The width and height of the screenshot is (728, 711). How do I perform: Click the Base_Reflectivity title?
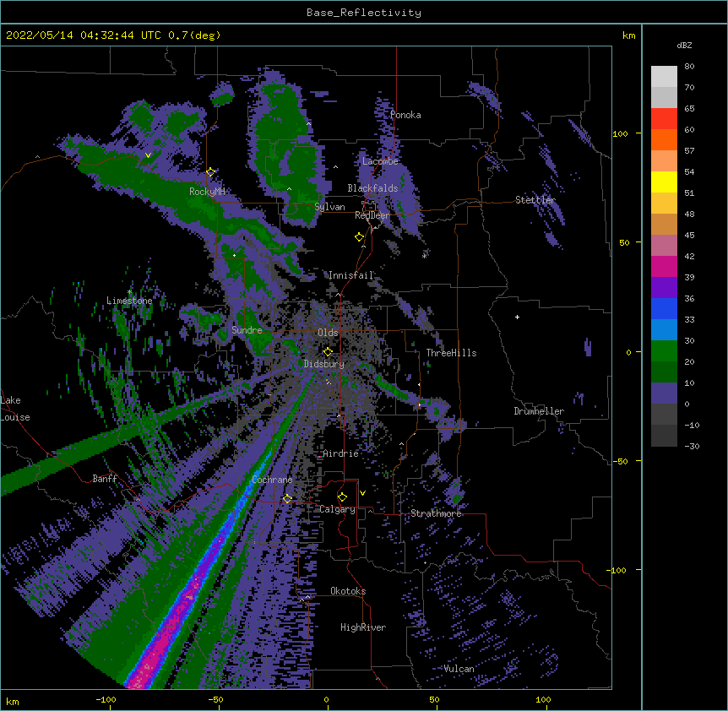364,13
